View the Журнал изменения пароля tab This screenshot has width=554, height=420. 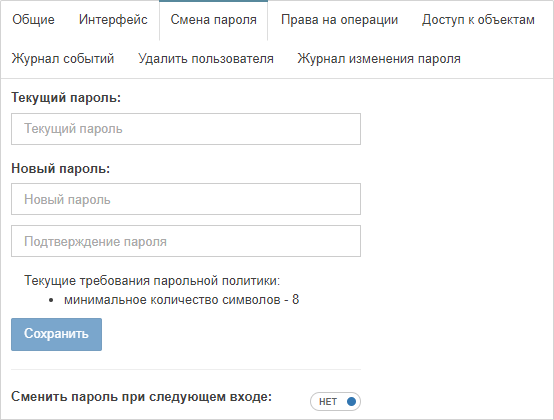pos(379,59)
